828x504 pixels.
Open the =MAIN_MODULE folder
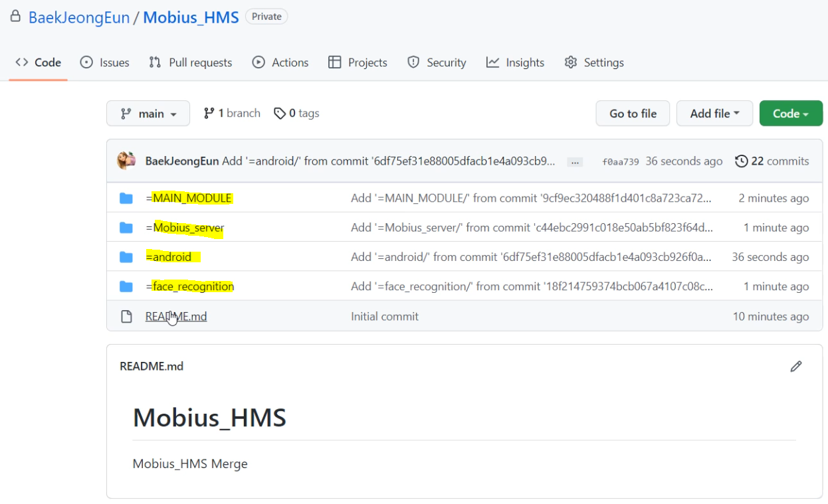coord(189,199)
